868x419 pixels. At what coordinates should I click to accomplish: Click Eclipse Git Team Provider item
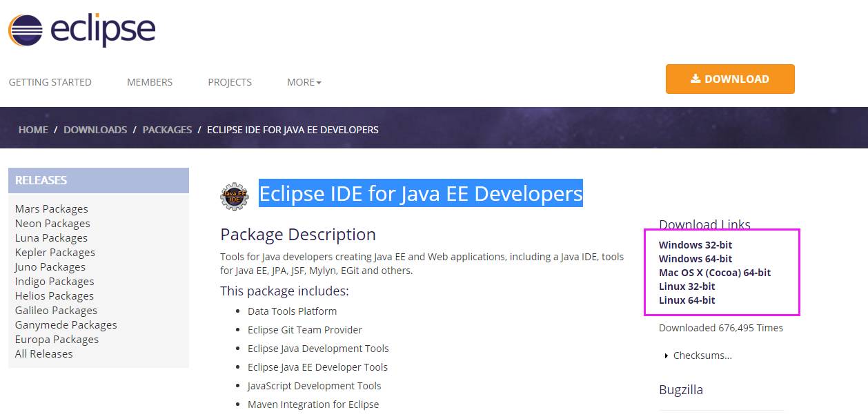pos(305,330)
